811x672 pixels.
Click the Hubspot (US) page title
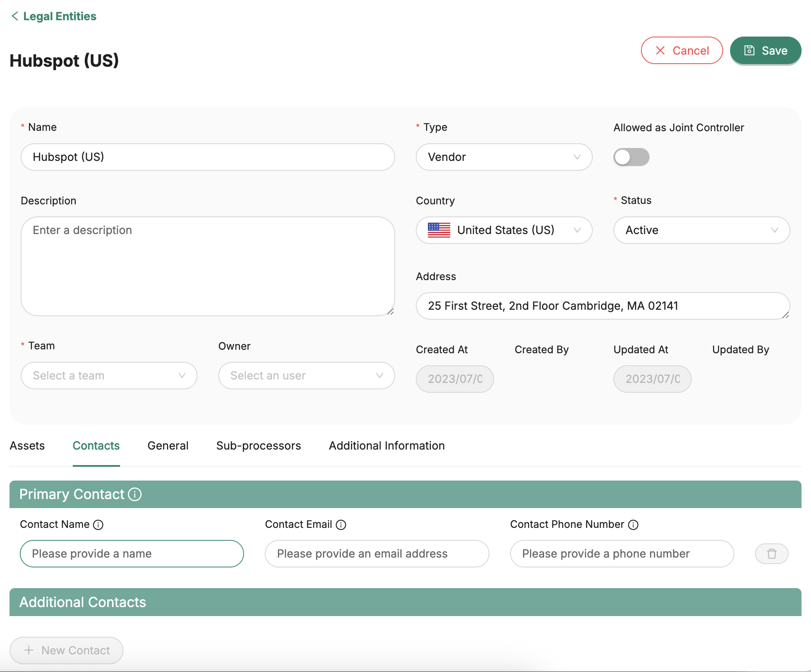(64, 61)
